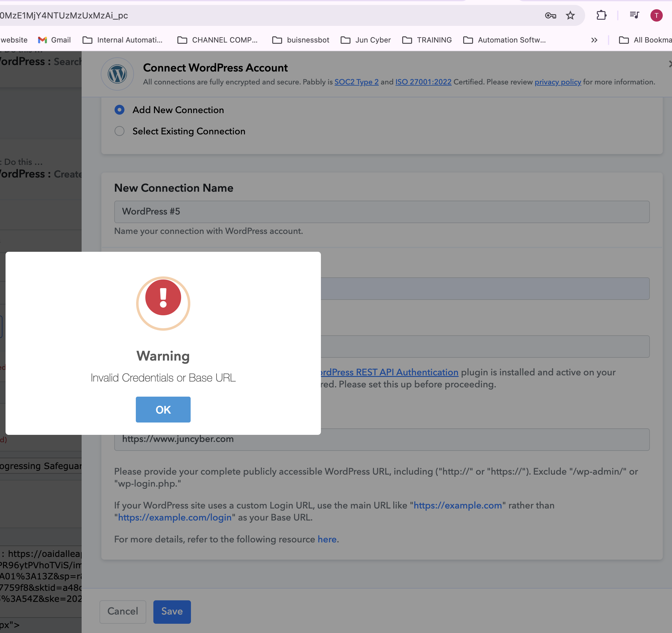Viewport: 672px width, 633px height.
Task: Open the profile avatar labeled T
Action: coord(656,15)
